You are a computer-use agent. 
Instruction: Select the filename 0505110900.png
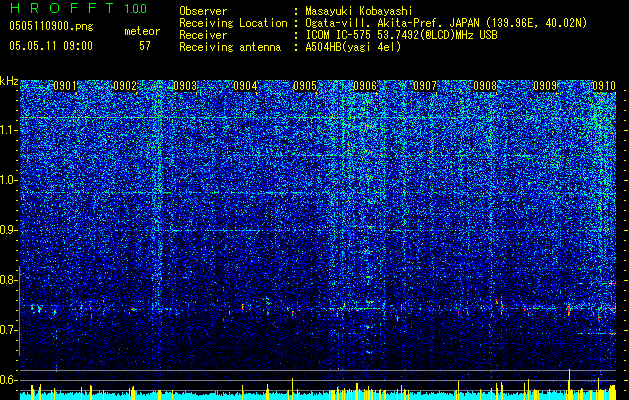pyautogui.click(x=51, y=27)
